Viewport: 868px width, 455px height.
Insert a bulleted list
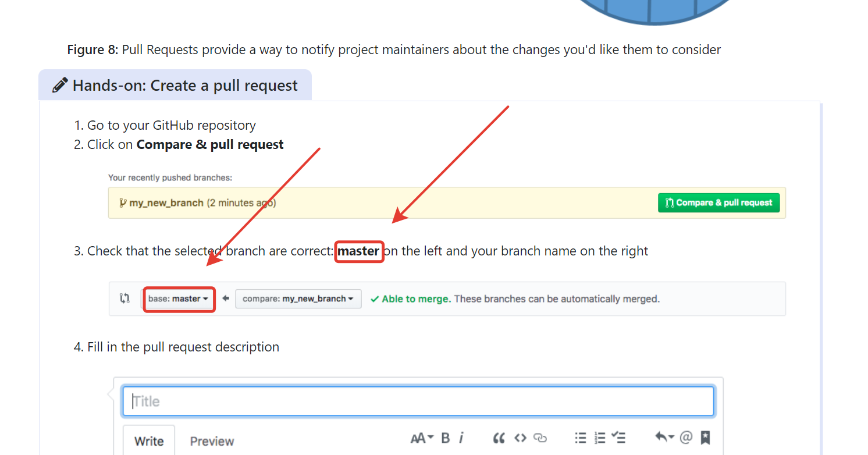click(580, 438)
